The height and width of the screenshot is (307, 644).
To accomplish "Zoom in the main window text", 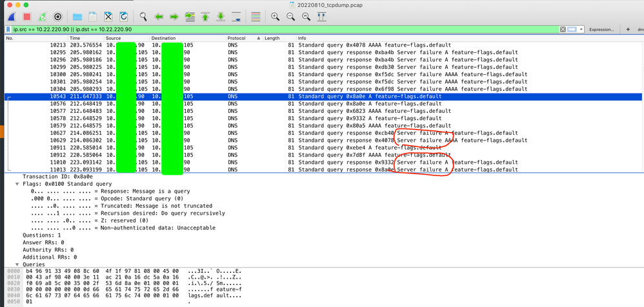I will click(275, 17).
